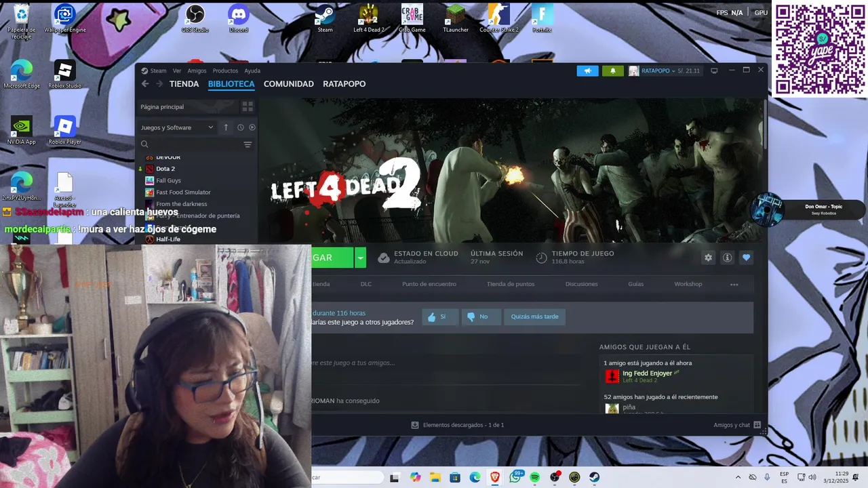This screenshot has height=488, width=868.
Task: Launch Left 4 Dead 2 desktop shortcut
Action: click(x=369, y=19)
